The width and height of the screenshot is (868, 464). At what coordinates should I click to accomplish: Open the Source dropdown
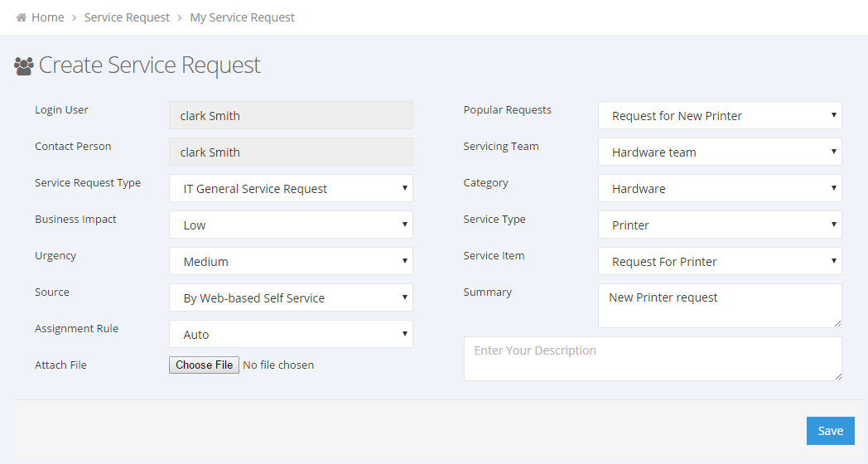pyautogui.click(x=291, y=297)
